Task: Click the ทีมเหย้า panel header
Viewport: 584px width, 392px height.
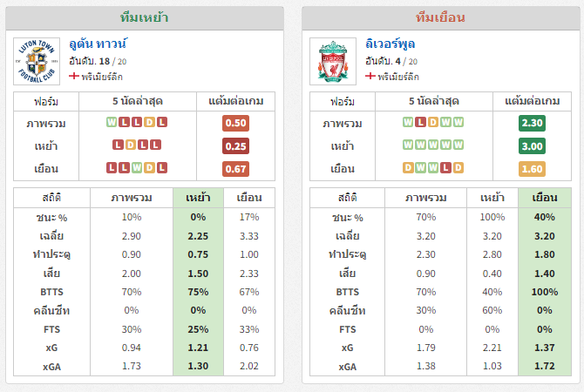Action: (145, 18)
